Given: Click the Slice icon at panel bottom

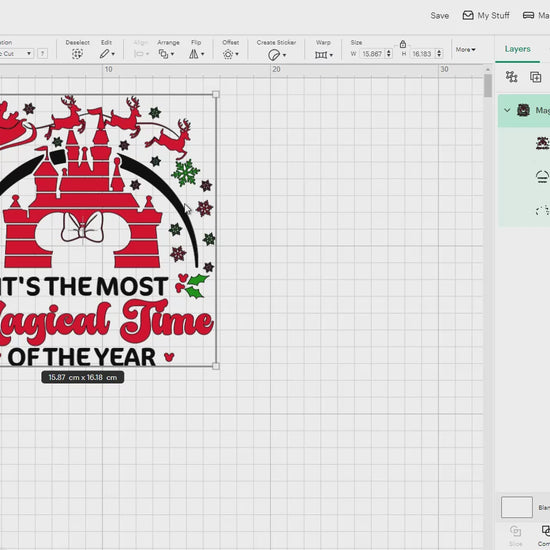Looking at the screenshot, I should point(515,531).
